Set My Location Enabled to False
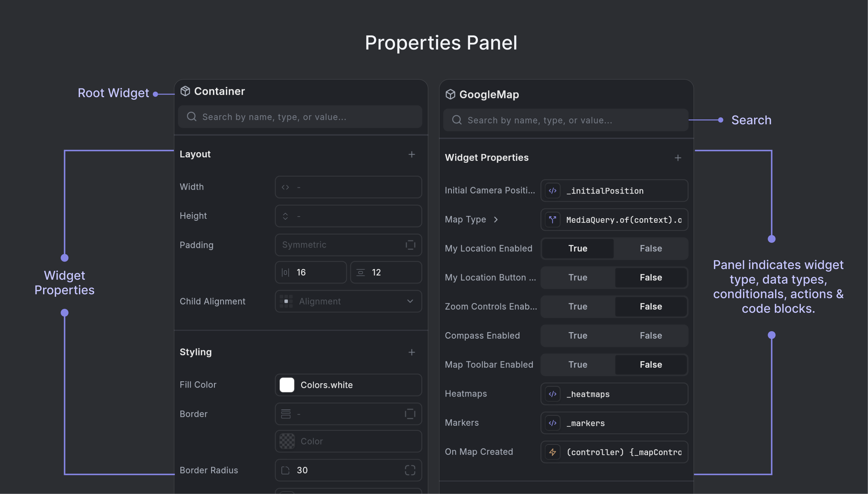 point(650,248)
